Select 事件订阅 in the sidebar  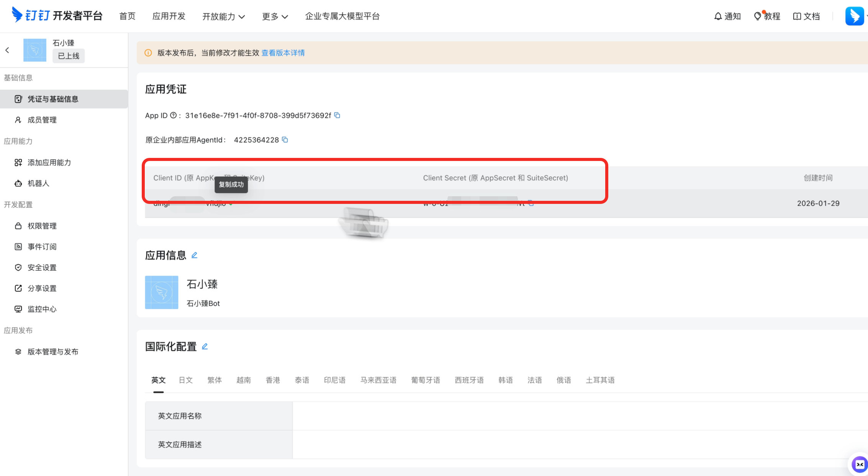[42, 246]
